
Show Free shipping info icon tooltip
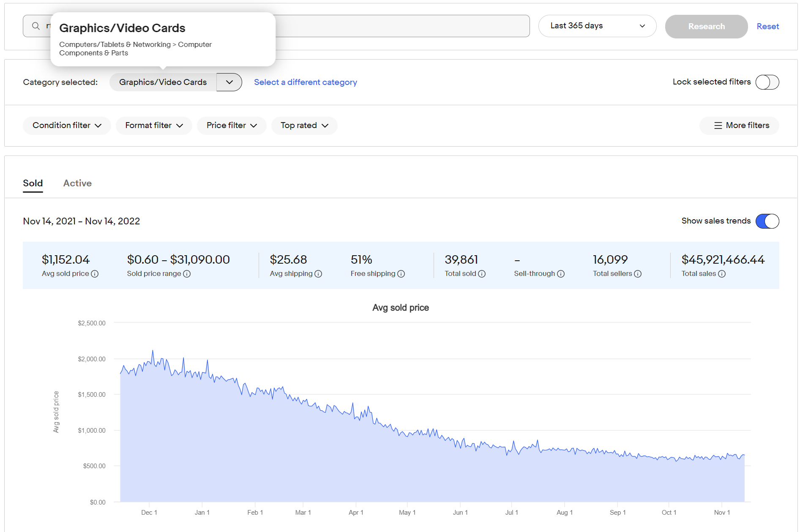point(401,274)
